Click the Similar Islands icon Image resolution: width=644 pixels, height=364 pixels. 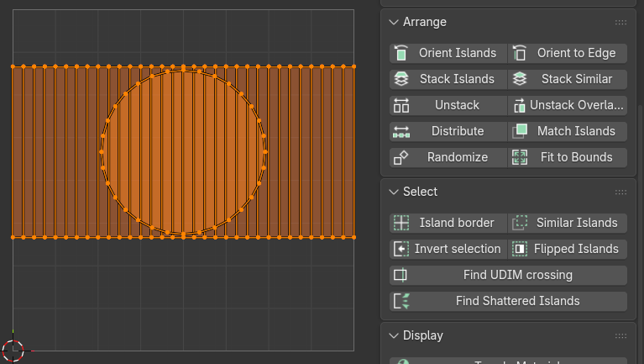[520, 223]
